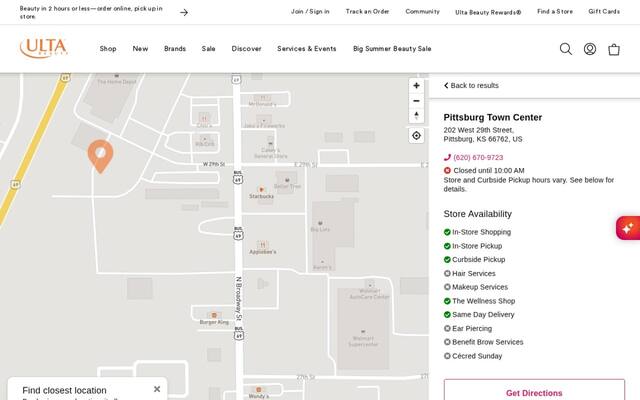Open the Services & Events menu
Screen dimensions: 640x400
click(x=307, y=49)
